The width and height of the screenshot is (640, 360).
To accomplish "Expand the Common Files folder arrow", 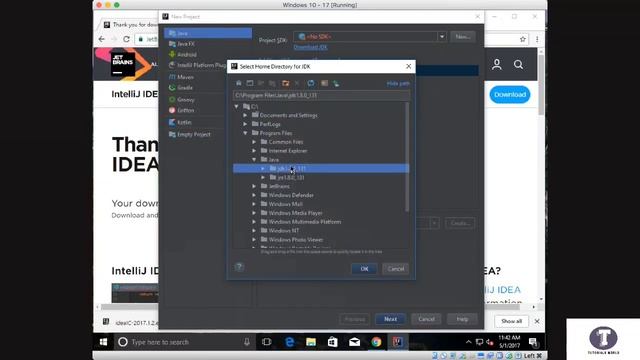I will 254,142.
